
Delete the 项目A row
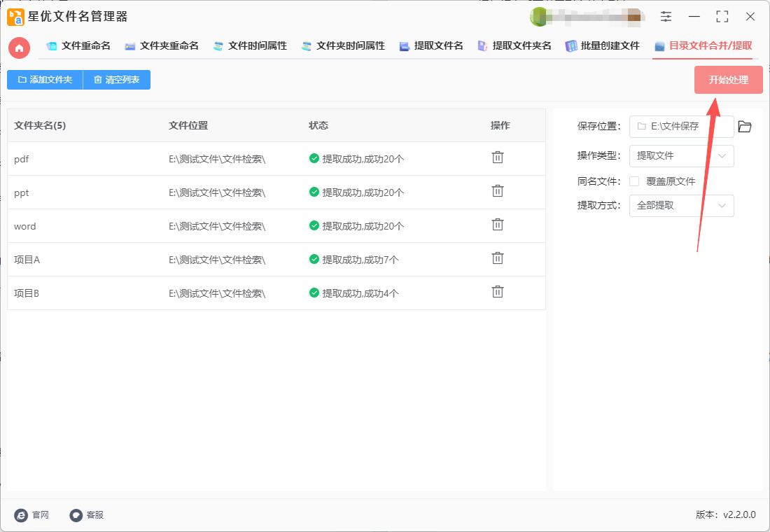pyautogui.click(x=498, y=258)
